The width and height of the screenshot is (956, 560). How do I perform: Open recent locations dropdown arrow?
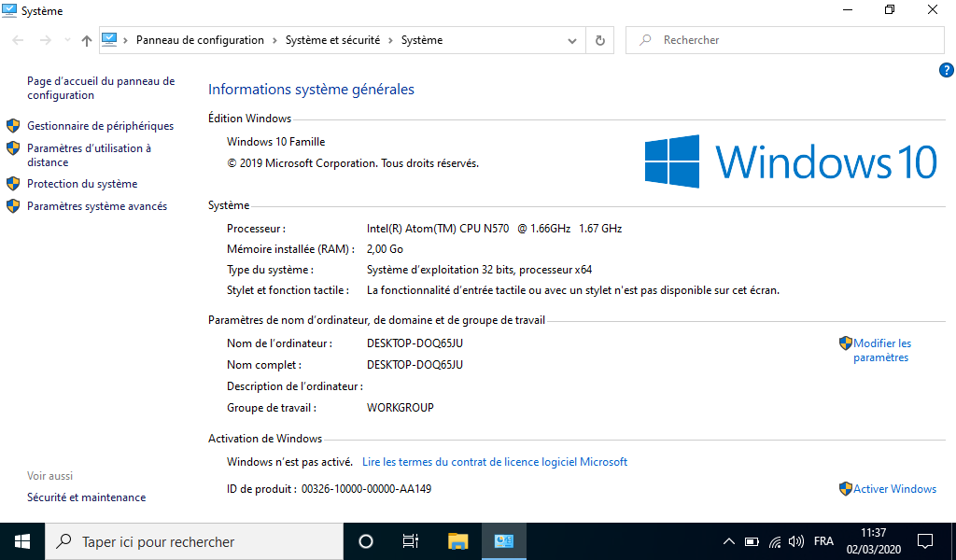(x=67, y=40)
